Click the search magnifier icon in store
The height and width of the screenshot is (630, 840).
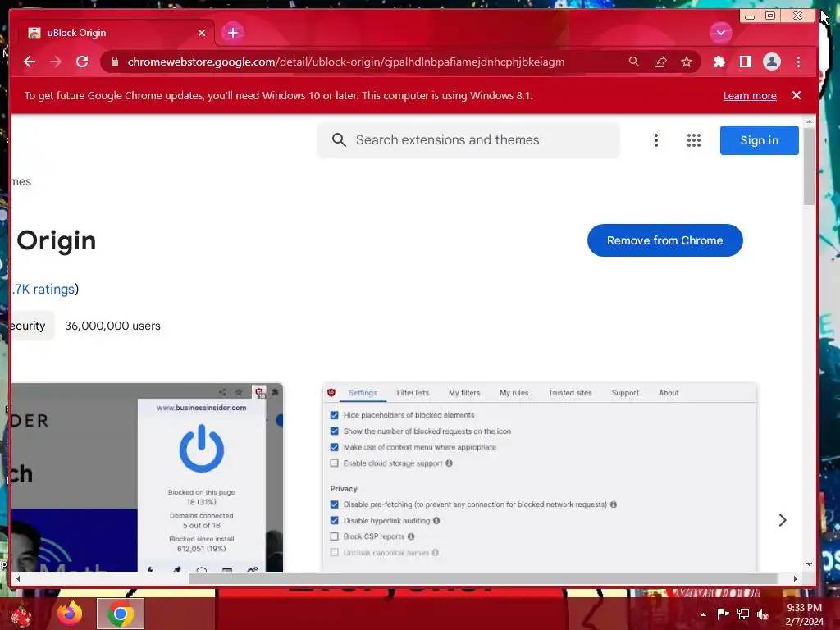tap(339, 139)
